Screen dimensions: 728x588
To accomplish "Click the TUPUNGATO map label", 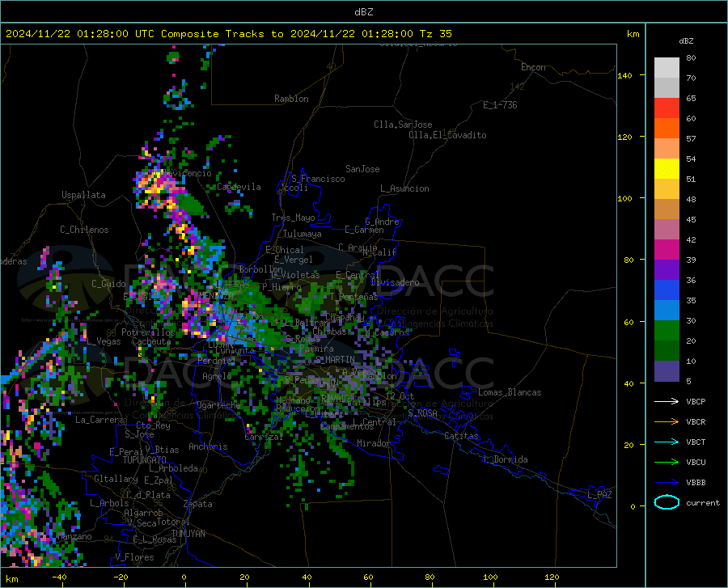I will click(145, 460).
